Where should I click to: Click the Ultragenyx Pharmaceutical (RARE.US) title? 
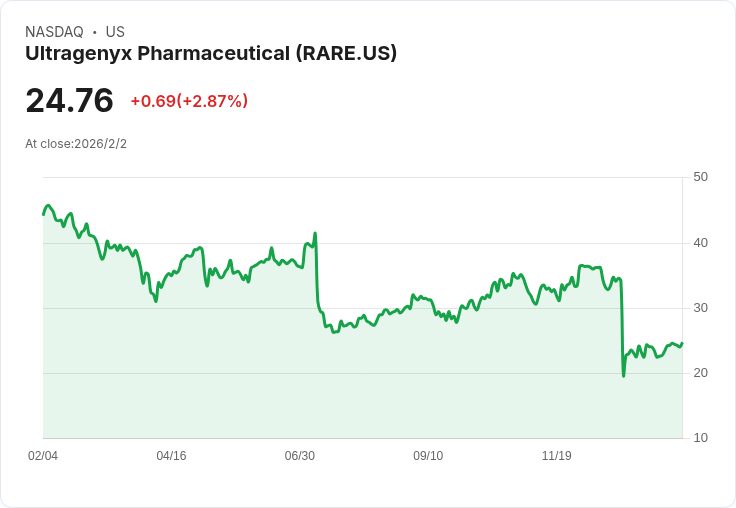pos(211,53)
